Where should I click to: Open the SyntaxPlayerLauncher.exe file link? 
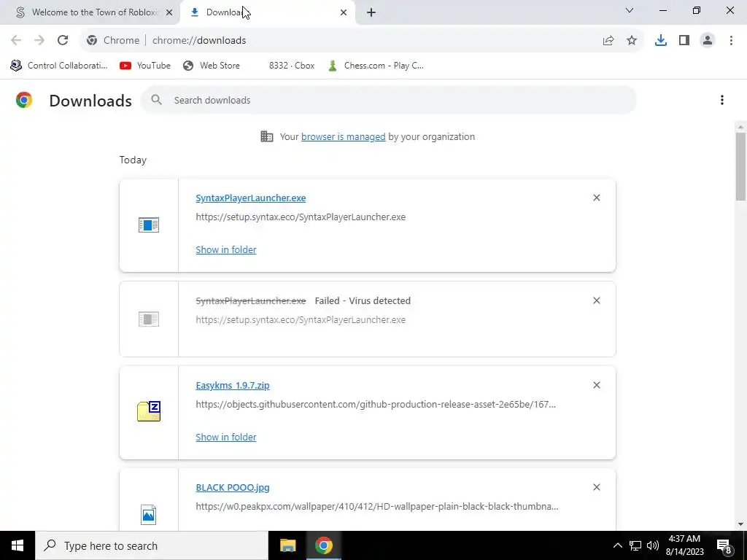(x=251, y=198)
